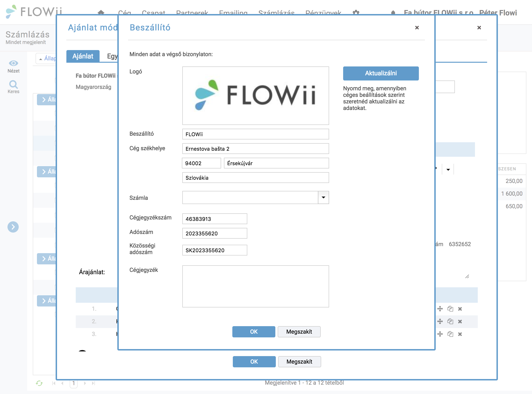
Task: Close the Ajánlat módosítás dialog with X
Action: tap(479, 28)
